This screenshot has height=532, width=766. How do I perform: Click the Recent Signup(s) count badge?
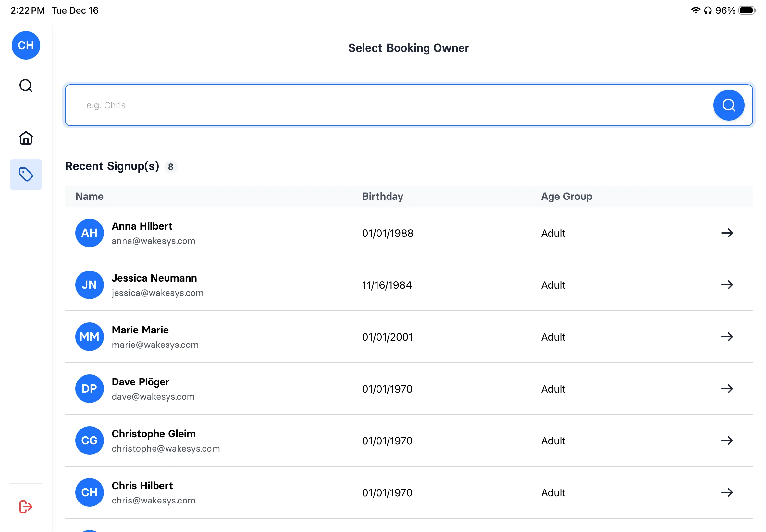(x=171, y=167)
